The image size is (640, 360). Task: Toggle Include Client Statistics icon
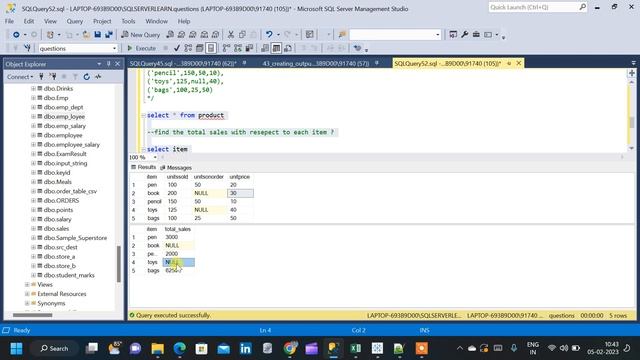click(x=249, y=48)
